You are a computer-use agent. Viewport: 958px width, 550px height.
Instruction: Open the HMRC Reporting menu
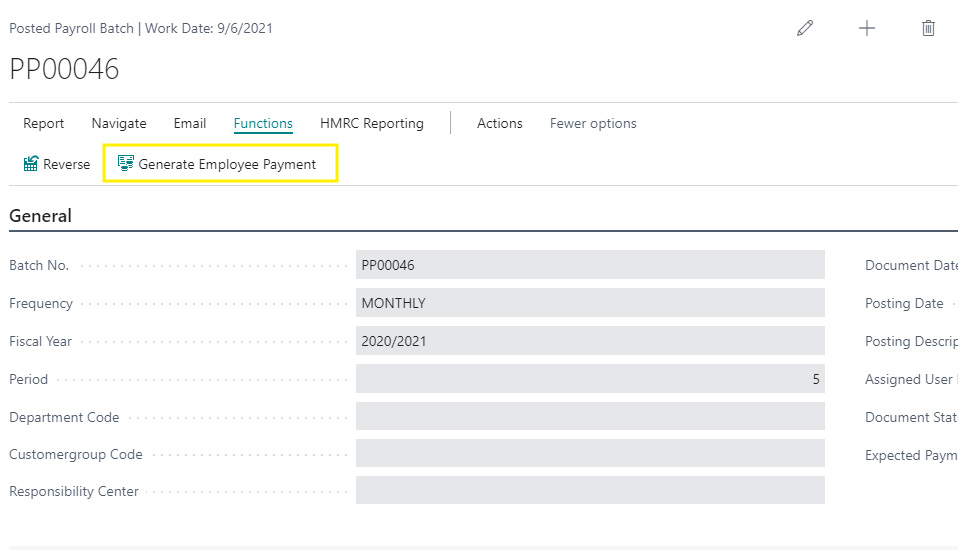[x=371, y=123]
